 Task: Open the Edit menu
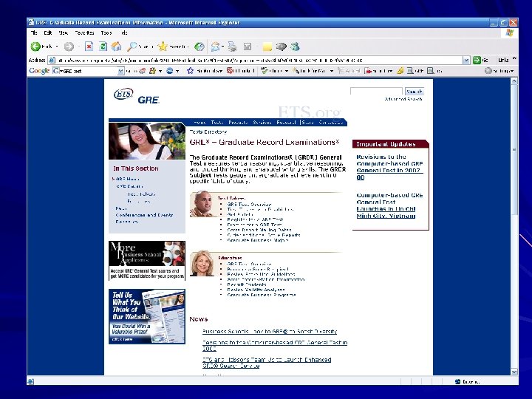(x=48, y=33)
